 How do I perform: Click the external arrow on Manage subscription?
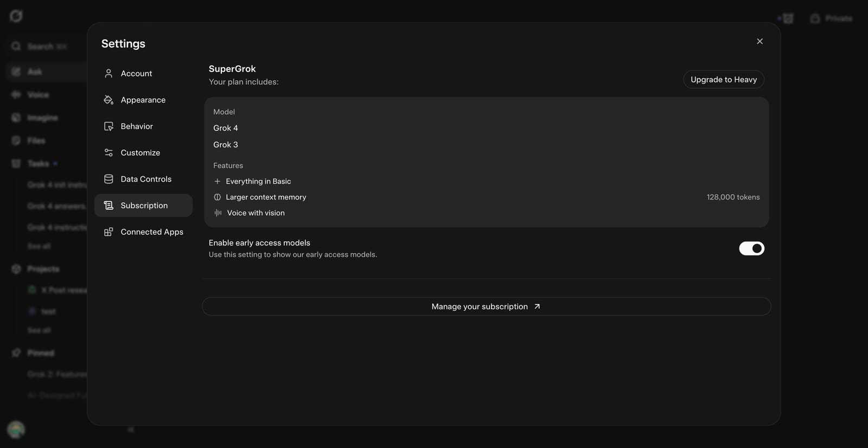click(537, 306)
